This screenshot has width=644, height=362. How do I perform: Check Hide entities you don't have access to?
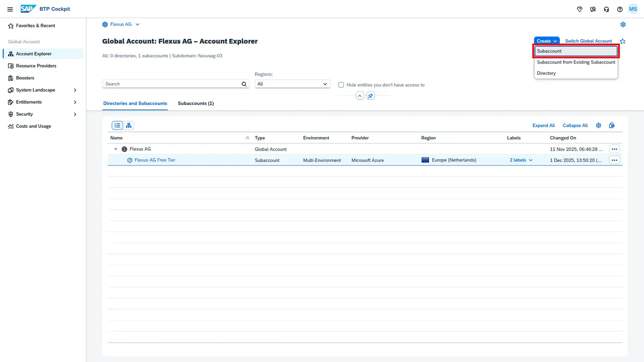pos(341,85)
